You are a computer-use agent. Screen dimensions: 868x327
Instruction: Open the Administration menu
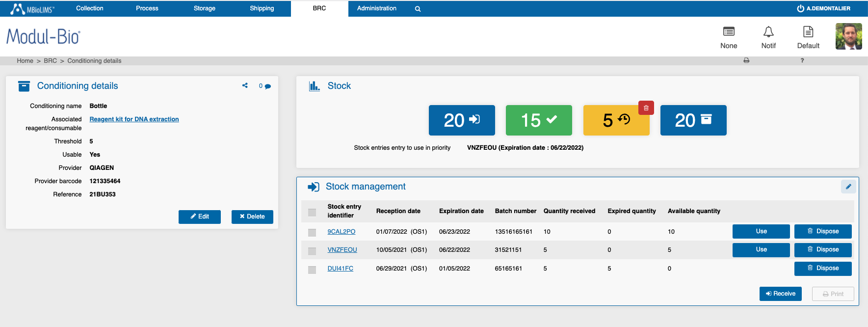376,8
